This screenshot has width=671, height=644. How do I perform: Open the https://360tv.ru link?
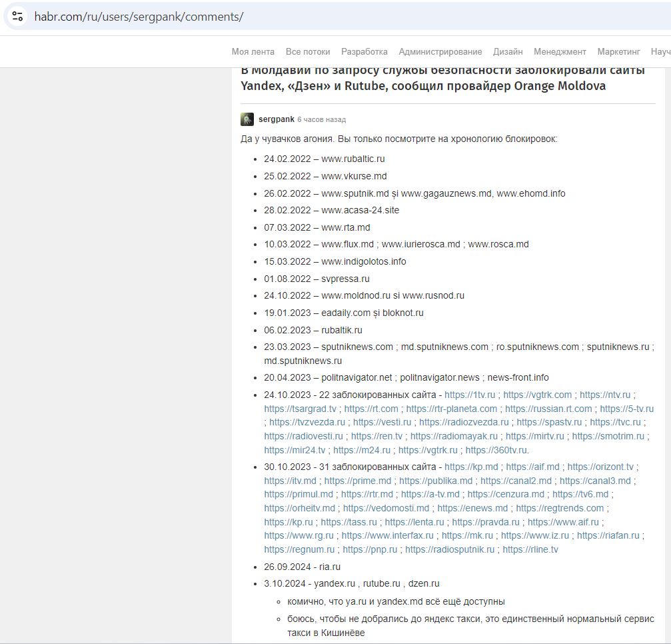coord(496,451)
